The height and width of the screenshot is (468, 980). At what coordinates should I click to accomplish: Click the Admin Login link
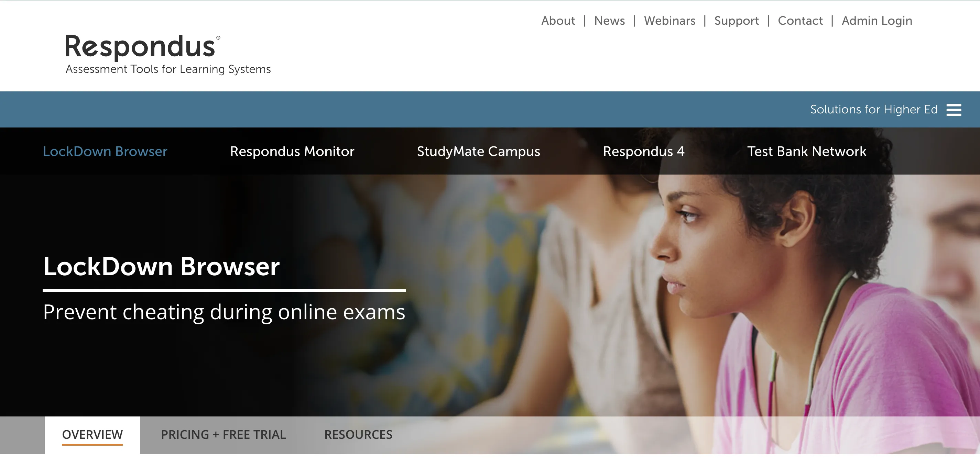tap(876, 21)
